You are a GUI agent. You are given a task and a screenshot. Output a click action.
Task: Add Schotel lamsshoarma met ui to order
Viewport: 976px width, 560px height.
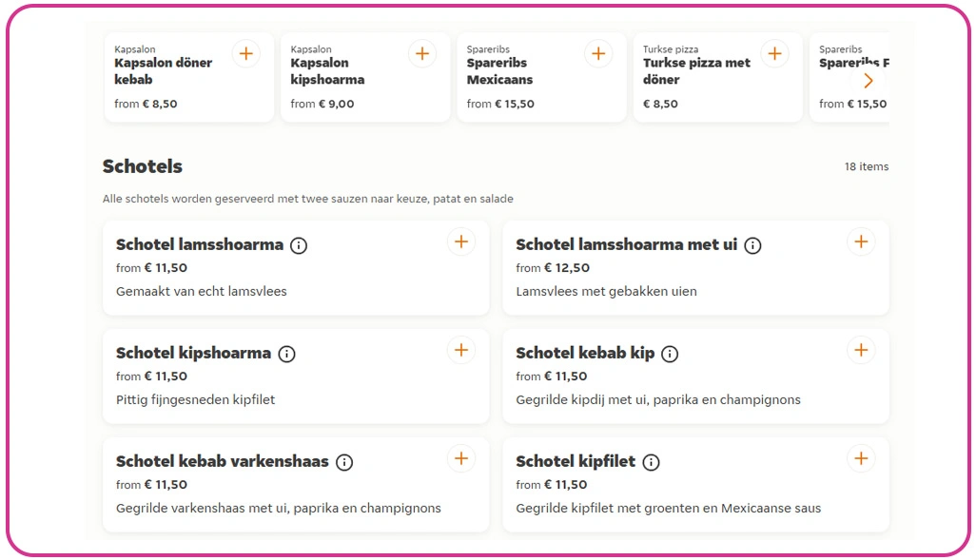pos(861,241)
